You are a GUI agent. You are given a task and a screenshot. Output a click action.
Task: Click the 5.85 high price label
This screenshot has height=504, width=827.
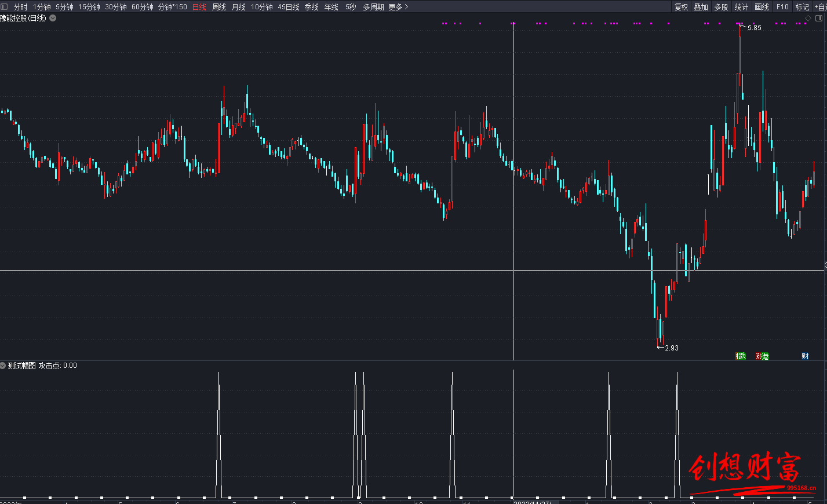(x=755, y=28)
